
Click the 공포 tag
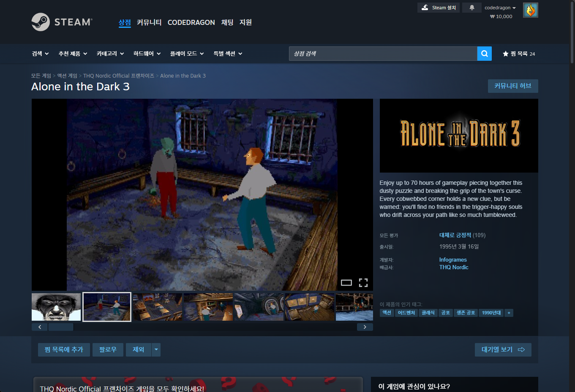tap(445, 313)
